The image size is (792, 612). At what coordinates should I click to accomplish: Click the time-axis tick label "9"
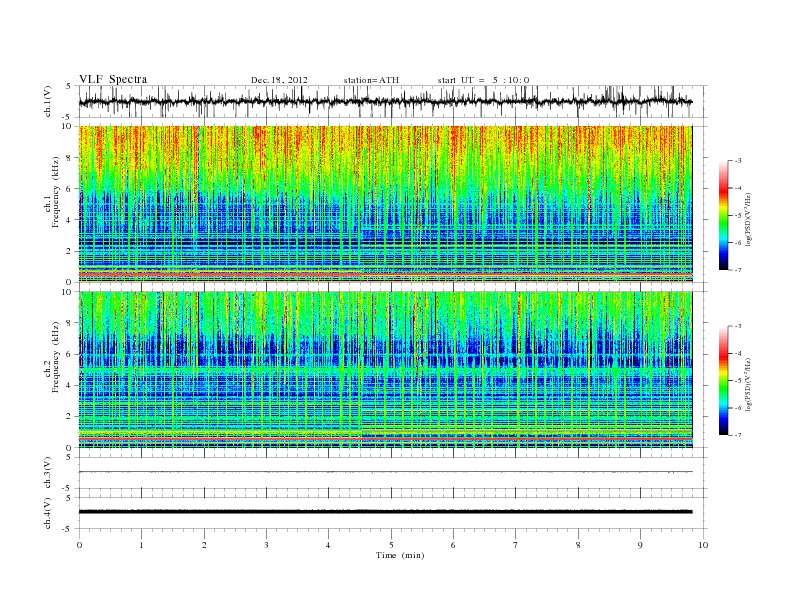[640, 545]
